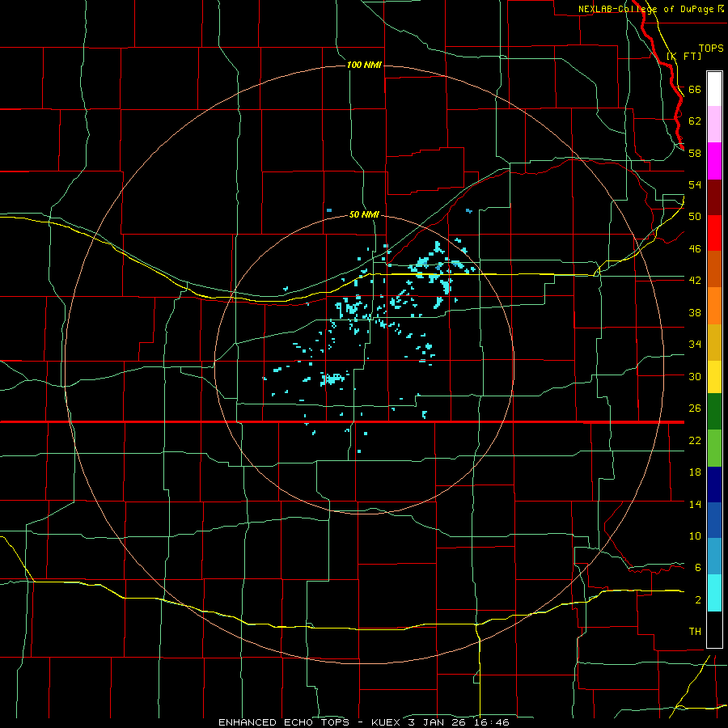Select legend value 46
728x728 pixels.
tap(695, 249)
